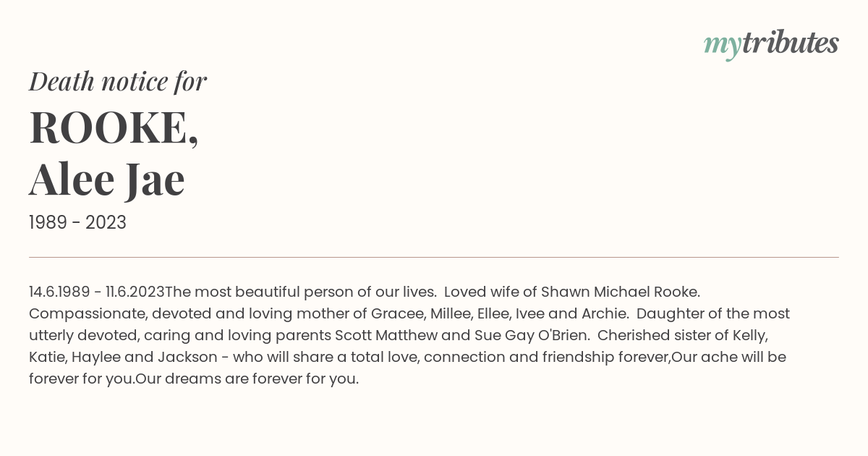Viewport: 868px width, 456px height.
Task: Click the phrase "Cherished sister of Kelly"
Action: [682, 336]
